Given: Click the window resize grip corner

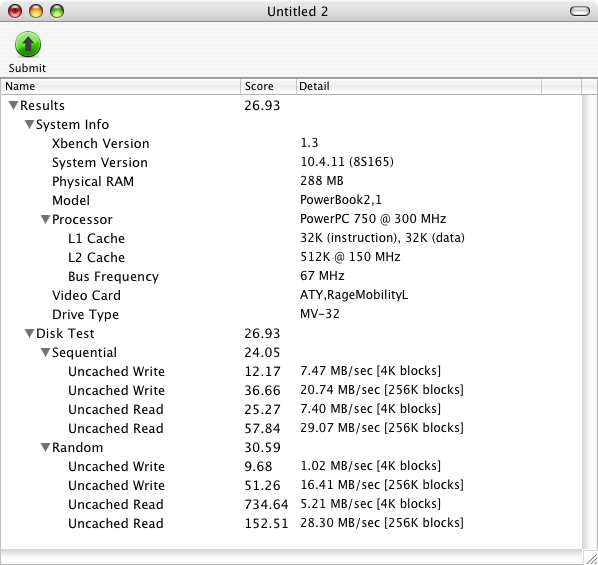Looking at the screenshot, I should coord(590,557).
